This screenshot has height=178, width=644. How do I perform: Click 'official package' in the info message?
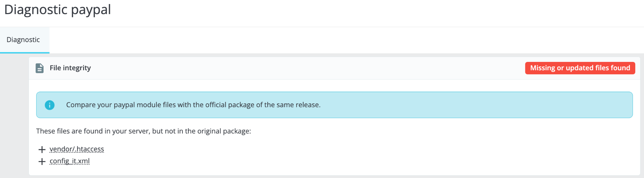(x=230, y=105)
